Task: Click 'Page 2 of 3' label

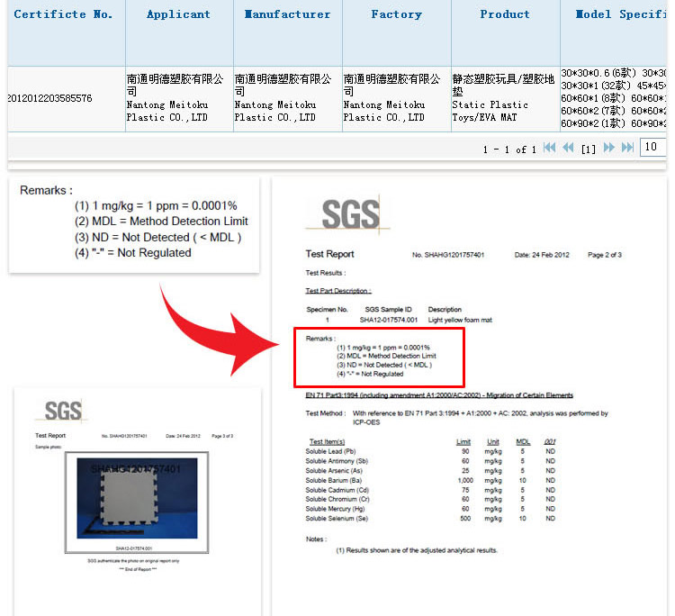Action: pos(605,255)
